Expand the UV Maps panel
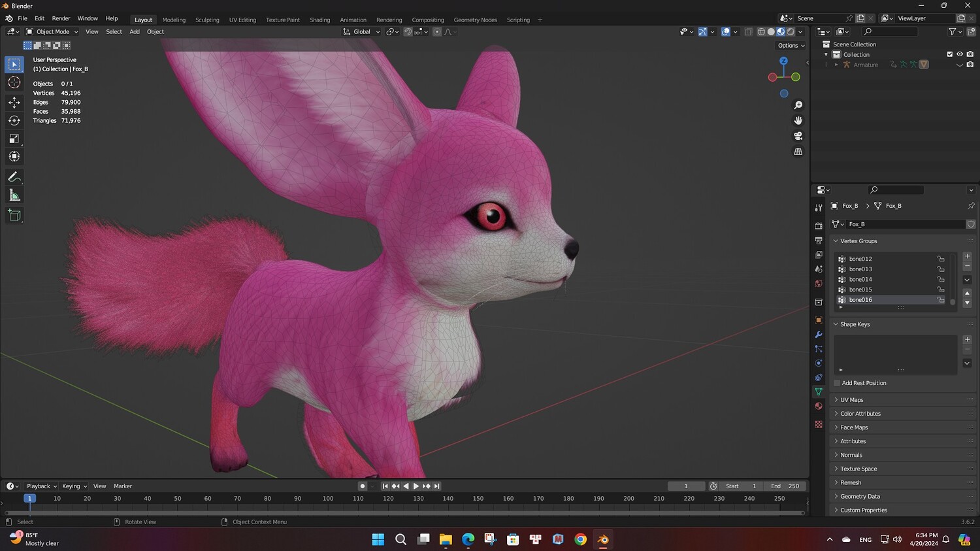 click(851, 400)
